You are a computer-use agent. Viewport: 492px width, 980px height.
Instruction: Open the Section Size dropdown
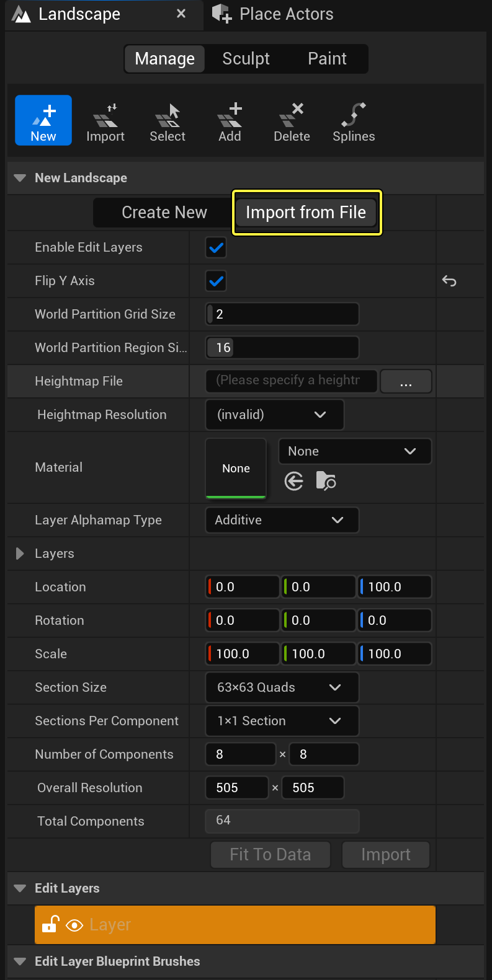point(282,687)
